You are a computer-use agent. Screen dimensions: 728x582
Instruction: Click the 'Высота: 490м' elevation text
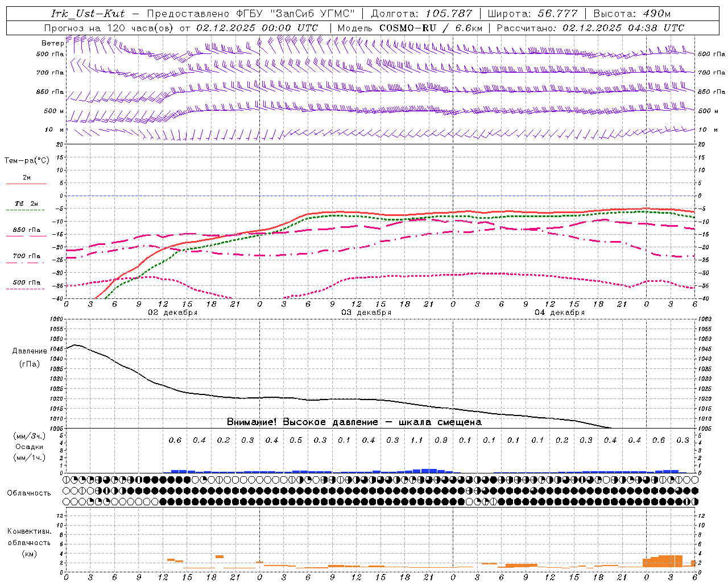pos(632,14)
